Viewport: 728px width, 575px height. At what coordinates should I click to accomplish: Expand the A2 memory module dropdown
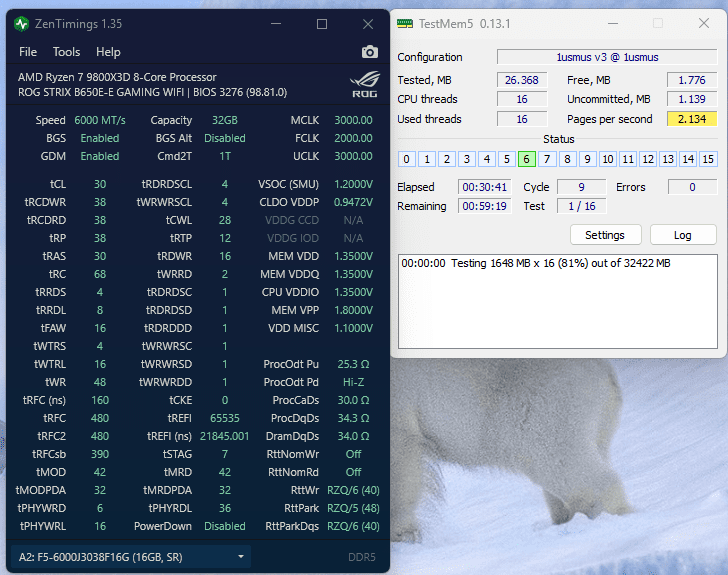131,557
